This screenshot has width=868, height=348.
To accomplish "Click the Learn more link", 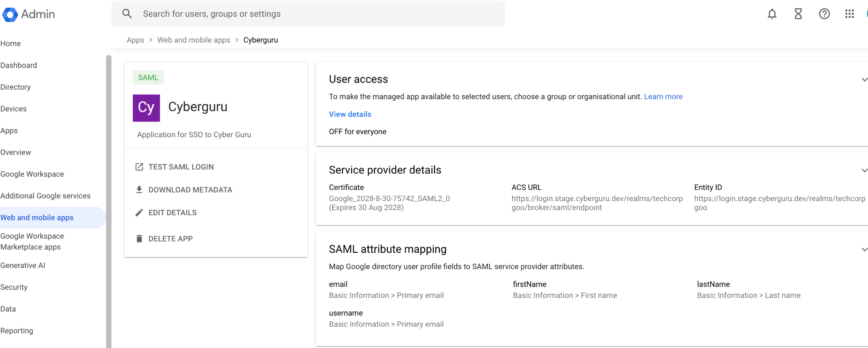I will [x=663, y=97].
